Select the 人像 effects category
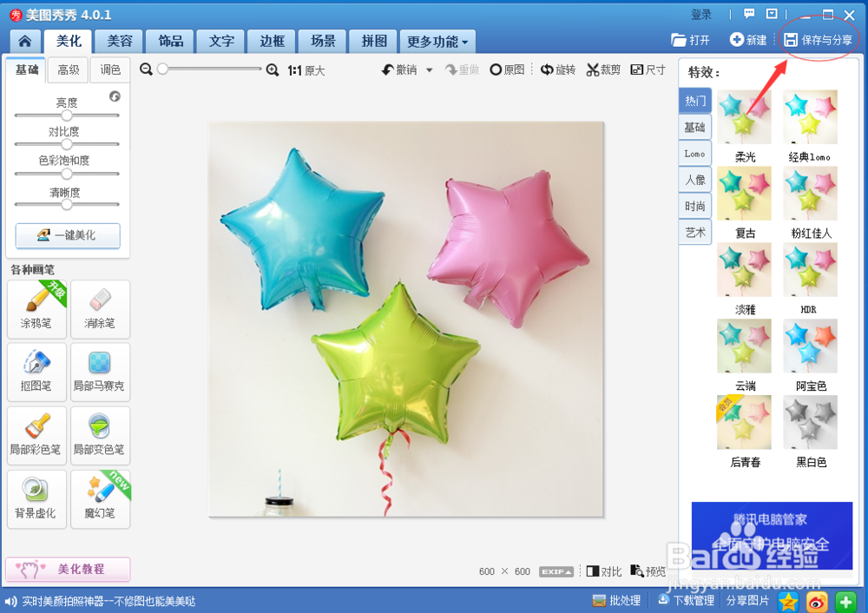Screen dimensions: 868x613 point(694,180)
